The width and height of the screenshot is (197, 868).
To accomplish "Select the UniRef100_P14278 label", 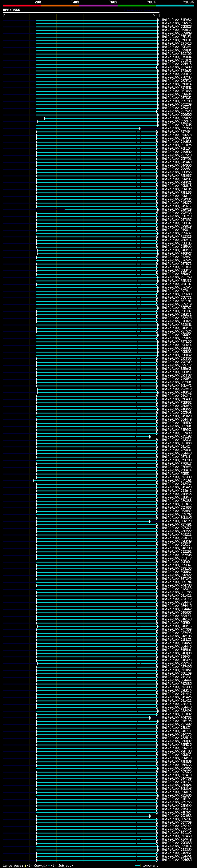I will click(176, 135).
